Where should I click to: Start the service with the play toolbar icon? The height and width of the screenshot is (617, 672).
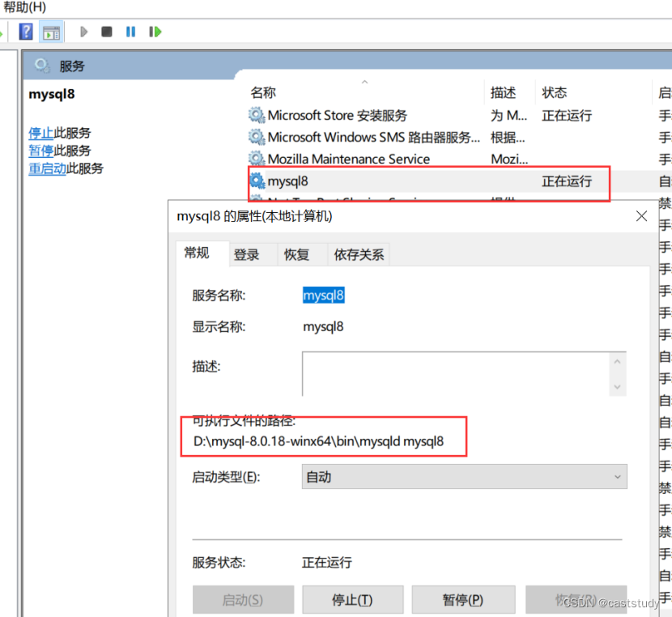83,32
